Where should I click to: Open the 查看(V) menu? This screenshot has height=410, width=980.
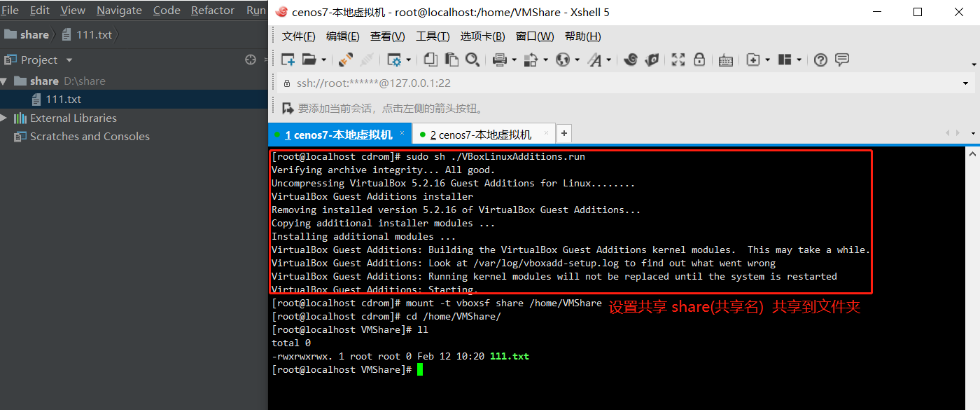coord(388,36)
